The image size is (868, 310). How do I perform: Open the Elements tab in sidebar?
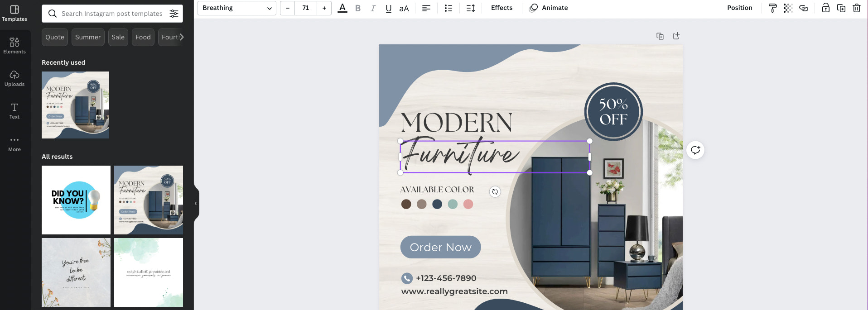14,46
